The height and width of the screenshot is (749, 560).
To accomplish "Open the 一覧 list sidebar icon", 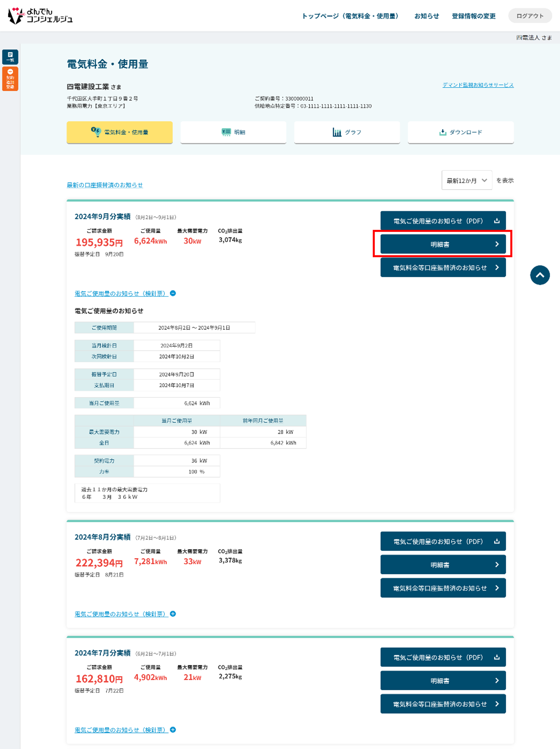I will click(x=10, y=57).
